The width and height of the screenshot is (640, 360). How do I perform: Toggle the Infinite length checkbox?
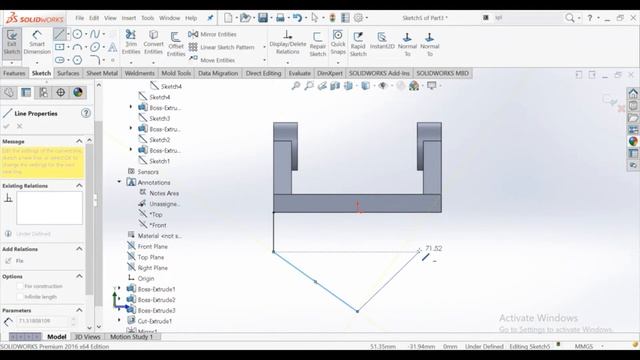click(20, 297)
